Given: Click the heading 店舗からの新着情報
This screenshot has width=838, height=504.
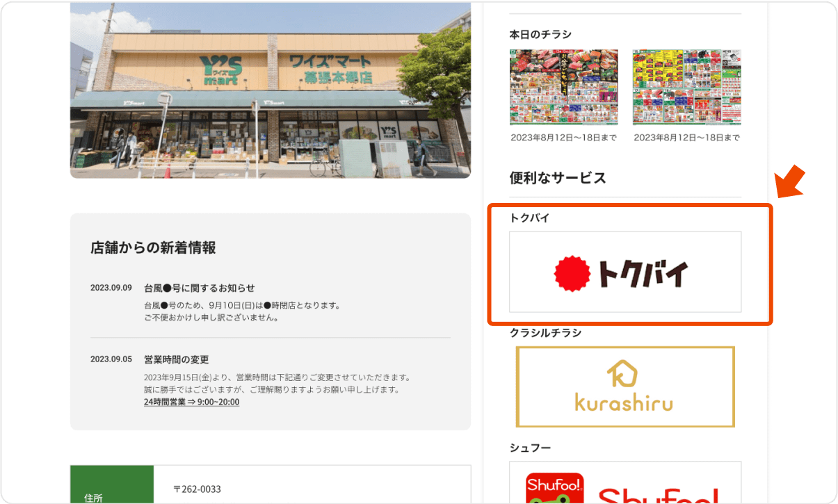Looking at the screenshot, I should 153,247.
